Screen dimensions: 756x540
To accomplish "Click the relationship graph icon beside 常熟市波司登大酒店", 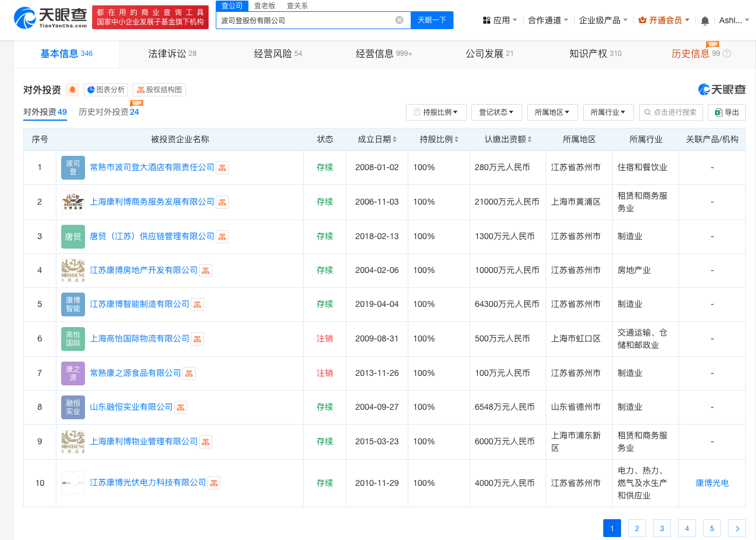I will [222, 167].
